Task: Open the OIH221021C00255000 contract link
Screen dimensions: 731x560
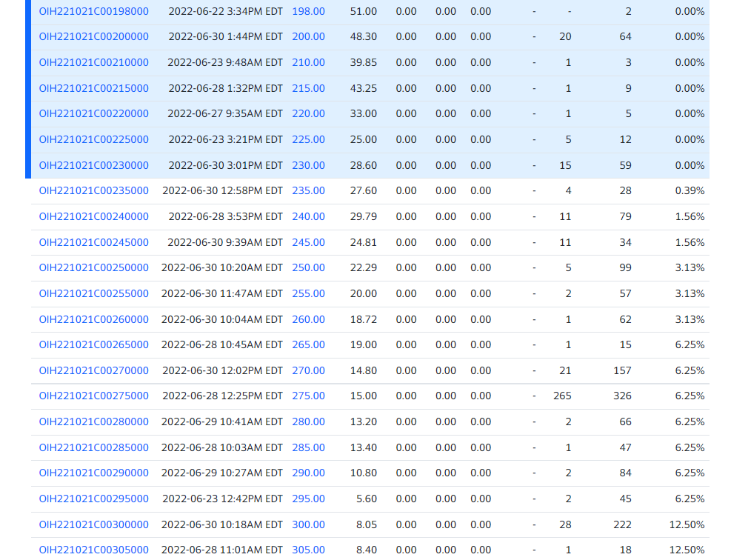Action: point(94,294)
